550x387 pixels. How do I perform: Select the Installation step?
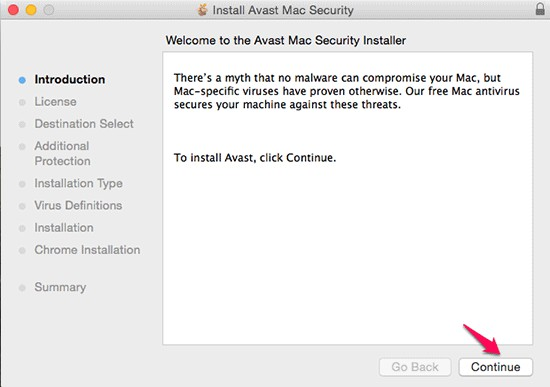click(64, 228)
